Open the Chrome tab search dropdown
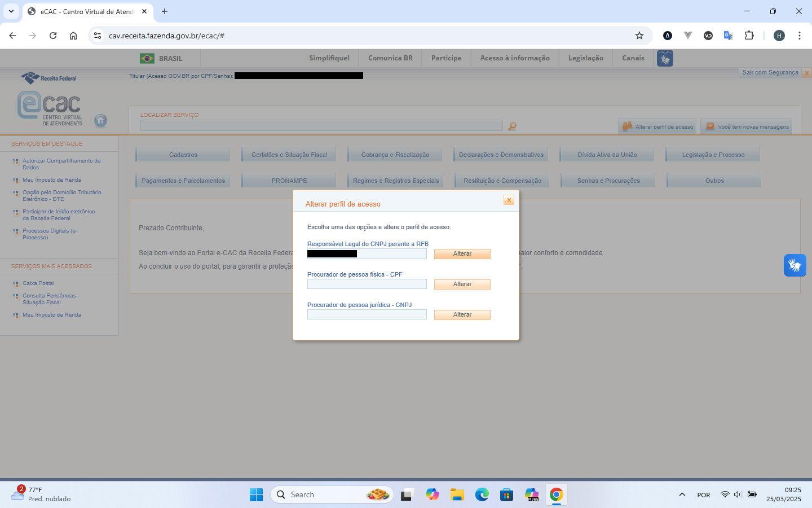This screenshot has height=508, width=812. (11, 11)
